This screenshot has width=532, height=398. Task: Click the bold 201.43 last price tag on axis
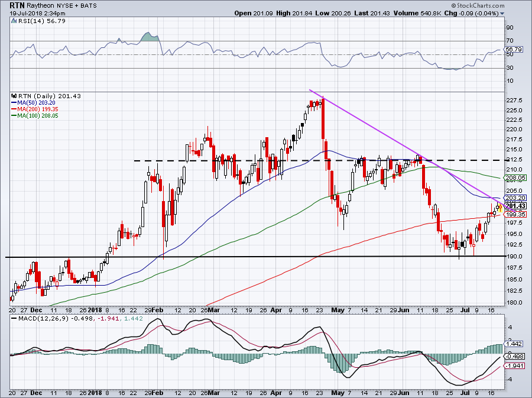click(x=515, y=206)
